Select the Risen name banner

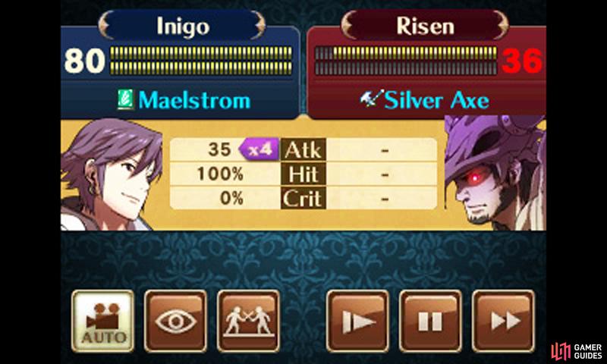(425, 26)
